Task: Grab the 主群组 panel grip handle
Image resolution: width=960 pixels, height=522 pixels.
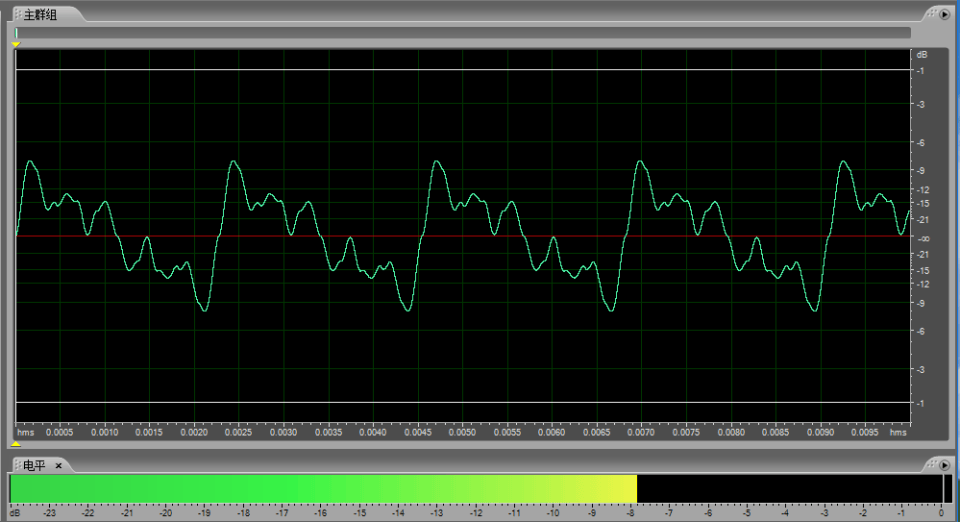Action: click(18, 15)
